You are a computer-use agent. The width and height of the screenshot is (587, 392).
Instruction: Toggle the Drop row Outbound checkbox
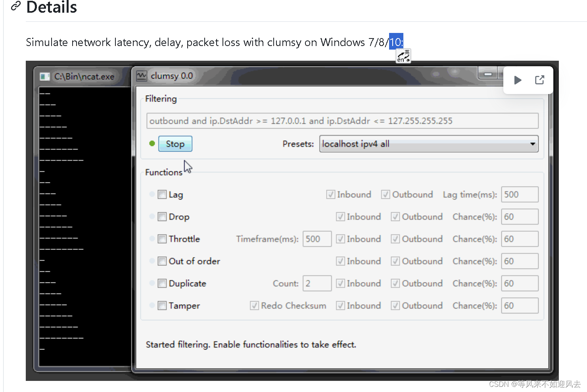click(x=395, y=217)
